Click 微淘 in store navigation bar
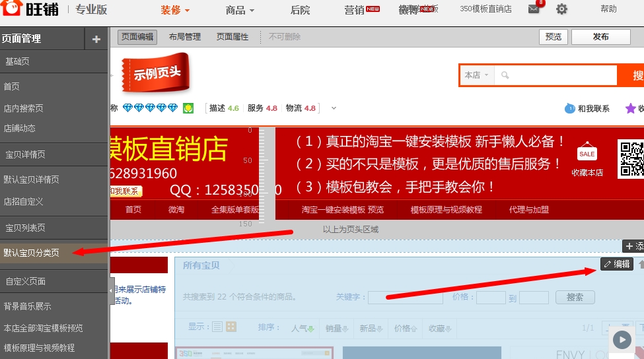This screenshot has height=359, width=644. coord(176,210)
